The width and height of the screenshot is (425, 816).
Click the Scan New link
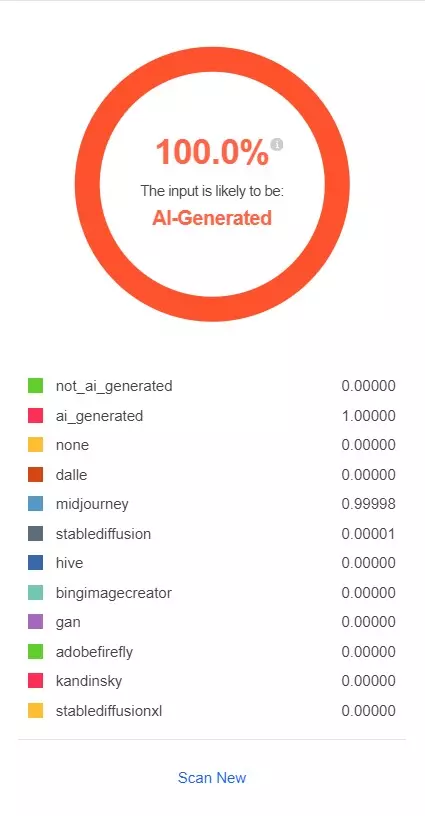tap(212, 777)
